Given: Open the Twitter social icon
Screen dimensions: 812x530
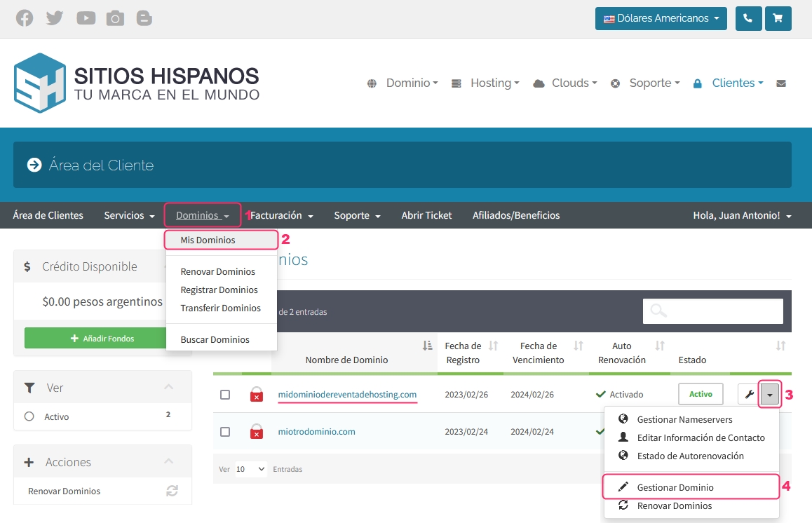Looking at the screenshot, I should pos(55,18).
